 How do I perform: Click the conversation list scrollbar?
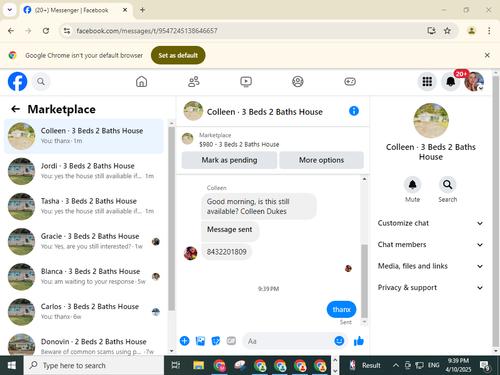(x=171, y=219)
